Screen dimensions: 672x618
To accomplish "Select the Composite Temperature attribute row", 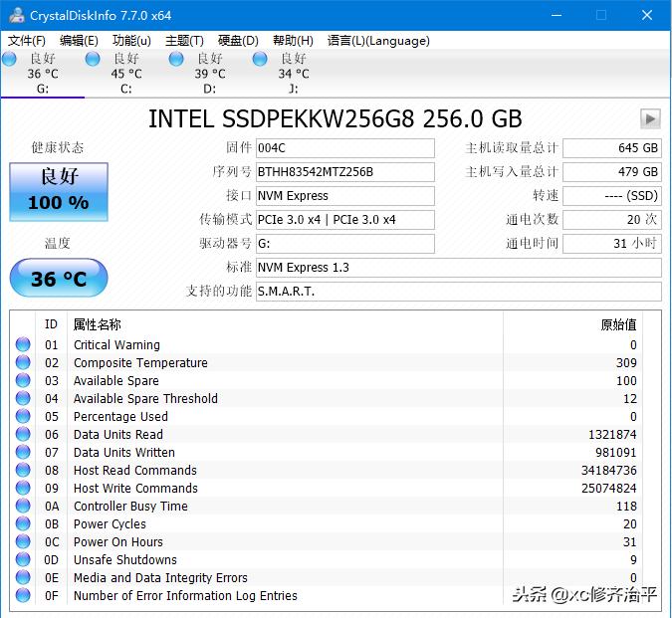I will click(140, 363).
